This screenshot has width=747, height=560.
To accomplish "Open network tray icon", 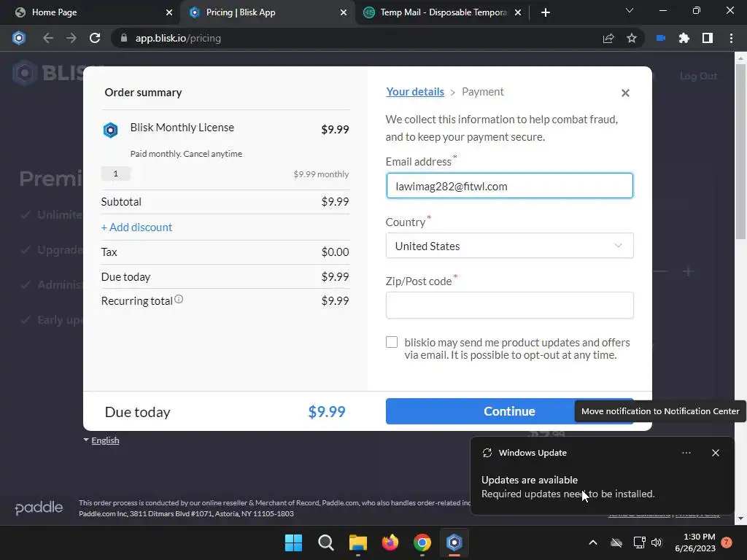I will click(x=639, y=542).
